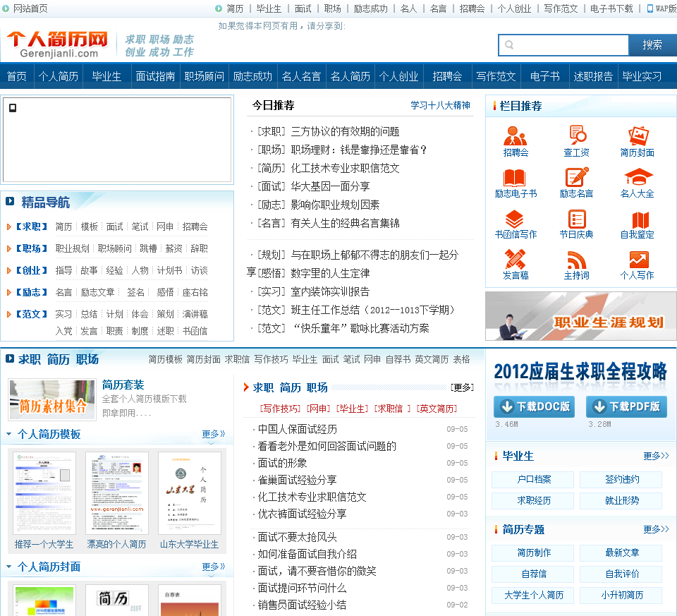Click the 个人简历网 site logo

click(57, 44)
